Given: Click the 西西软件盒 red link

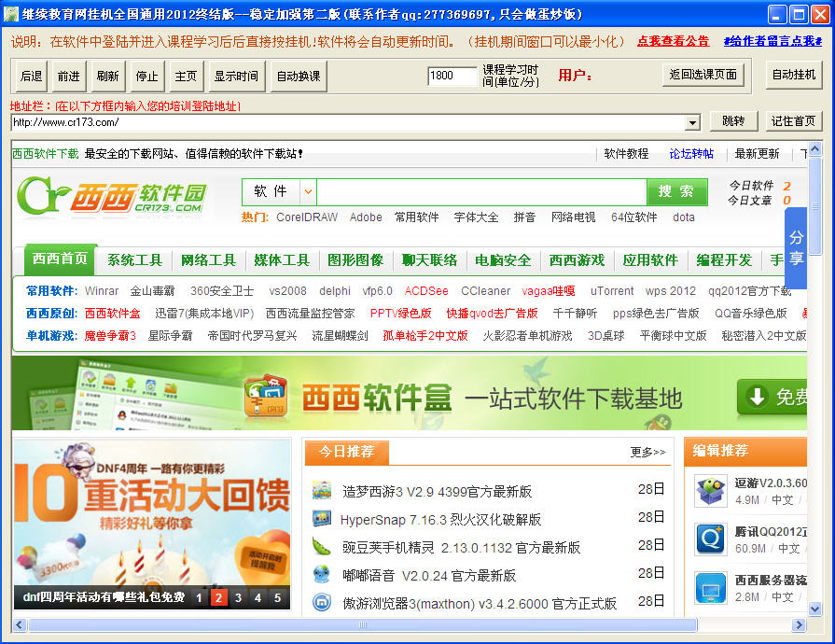Looking at the screenshot, I should tap(112, 314).
